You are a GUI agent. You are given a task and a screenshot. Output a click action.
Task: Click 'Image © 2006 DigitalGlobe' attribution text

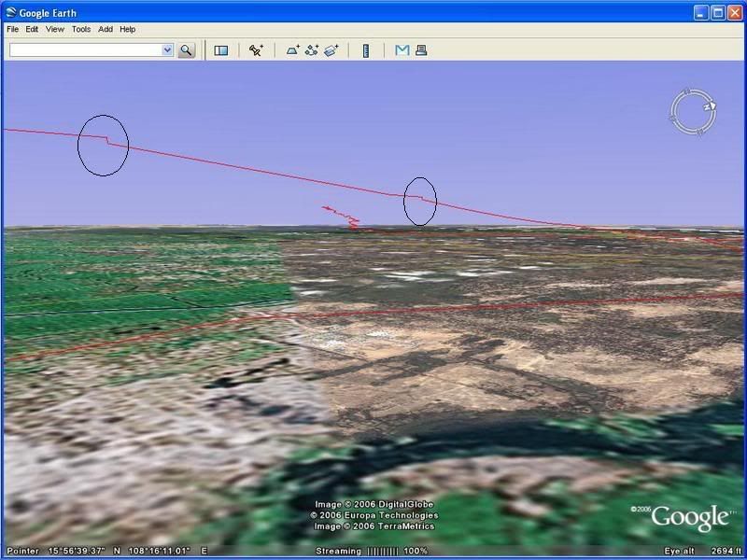point(374,504)
